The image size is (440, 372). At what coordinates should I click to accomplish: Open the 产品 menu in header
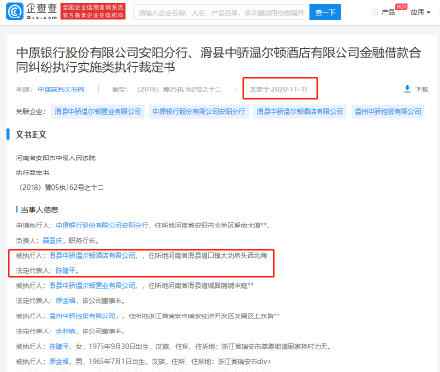pyautogui.click(x=388, y=12)
